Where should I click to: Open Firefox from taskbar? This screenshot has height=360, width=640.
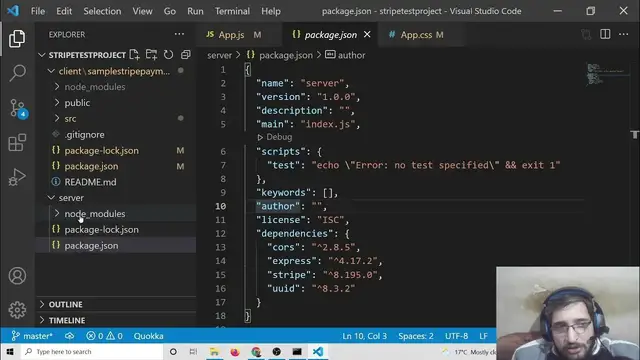pyautogui.click(x=235, y=351)
